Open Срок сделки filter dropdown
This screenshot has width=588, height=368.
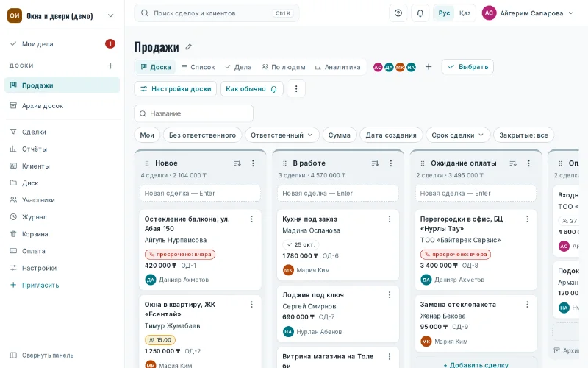(x=457, y=135)
